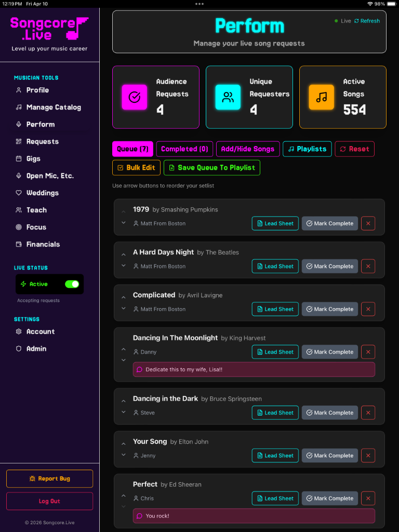Click the chat bubble icon beside You rock!
The width and height of the screenshot is (399, 532).
tap(139, 516)
